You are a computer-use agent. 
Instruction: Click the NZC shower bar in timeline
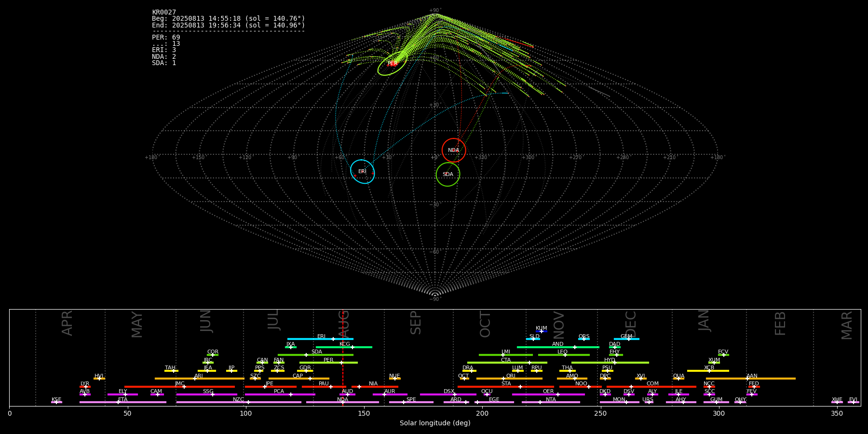point(239,402)
